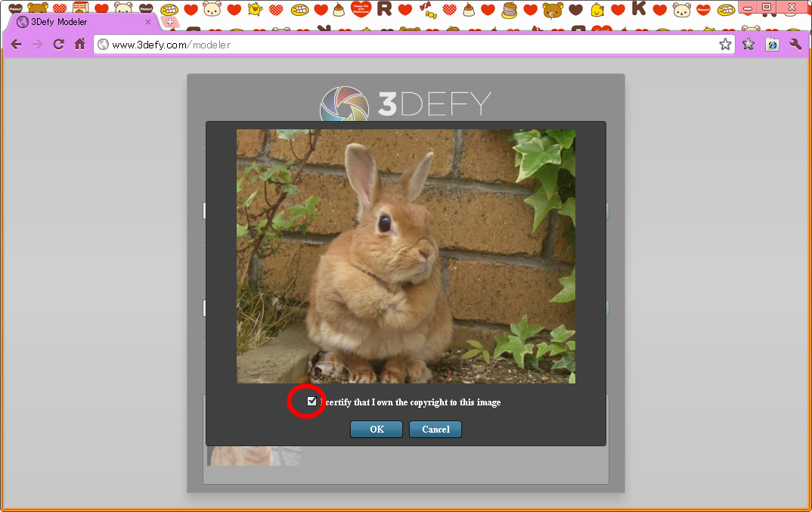This screenshot has width=812, height=512.
Task: Open the wrench settings menu
Action: coord(795,45)
